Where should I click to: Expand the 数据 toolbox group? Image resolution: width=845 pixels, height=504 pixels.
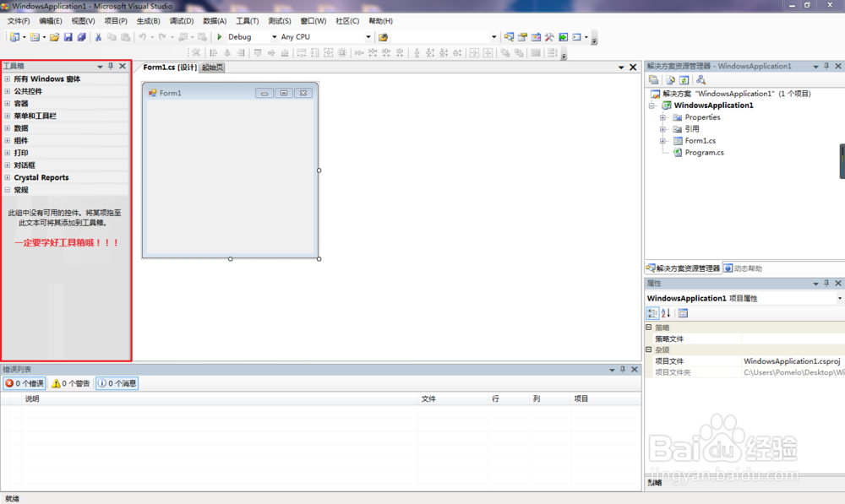[x=8, y=128]
